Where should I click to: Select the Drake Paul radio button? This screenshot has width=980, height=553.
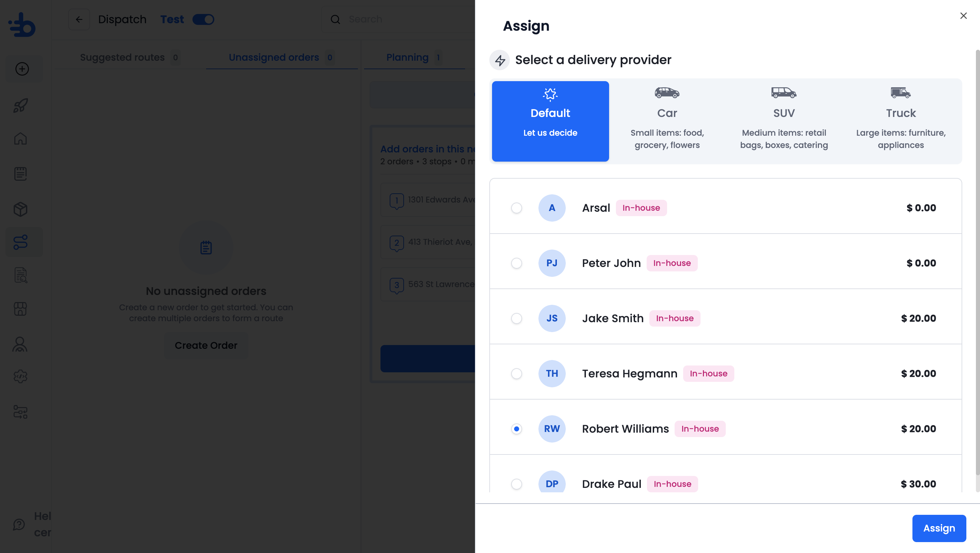(x=516, y=484)
